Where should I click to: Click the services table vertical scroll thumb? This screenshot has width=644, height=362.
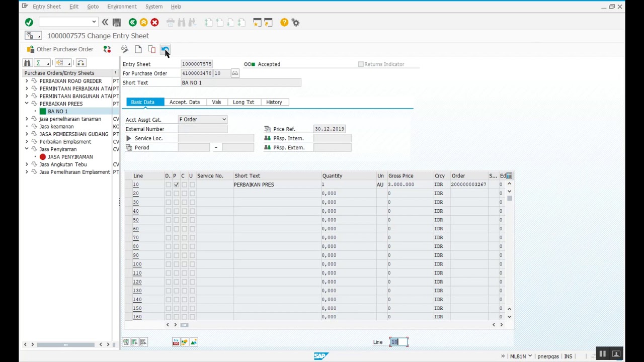510,199
